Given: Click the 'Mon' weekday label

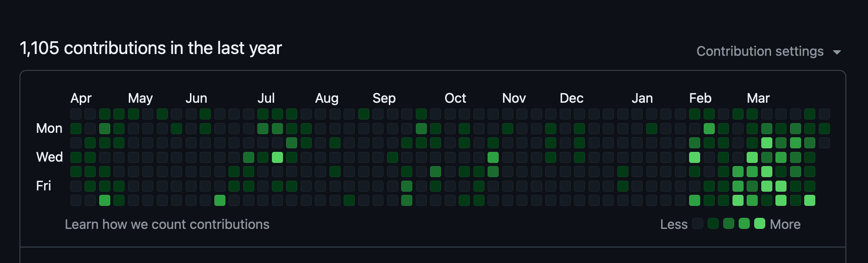Looking at the screenshot, I should pyautogui.click(x=49, y=128).
